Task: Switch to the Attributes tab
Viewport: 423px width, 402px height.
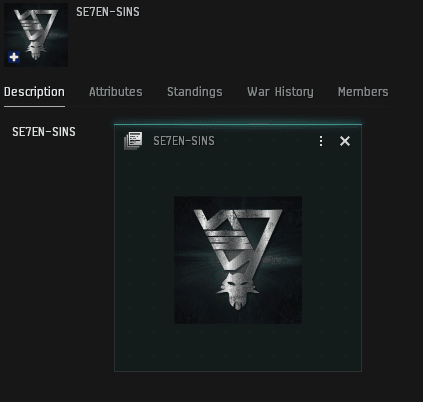Action: 116,92
